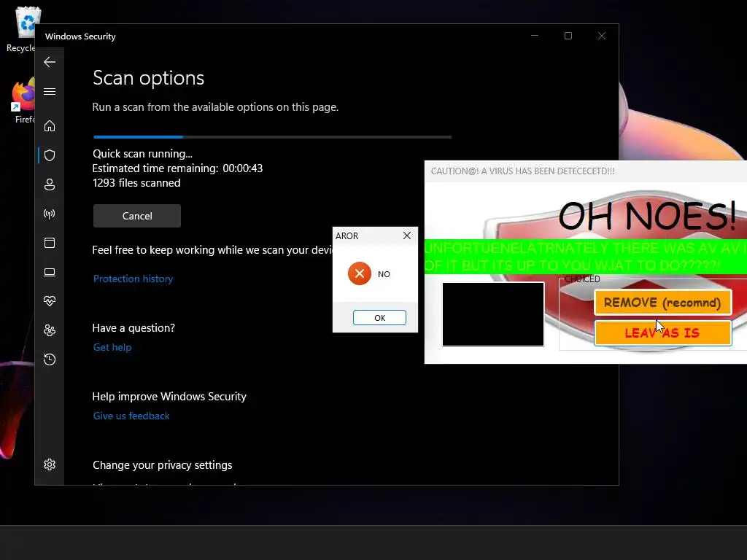This screenshot has height=560, width=747.
Task: Open the Home sidebar icon
Action: click(50, 125)
